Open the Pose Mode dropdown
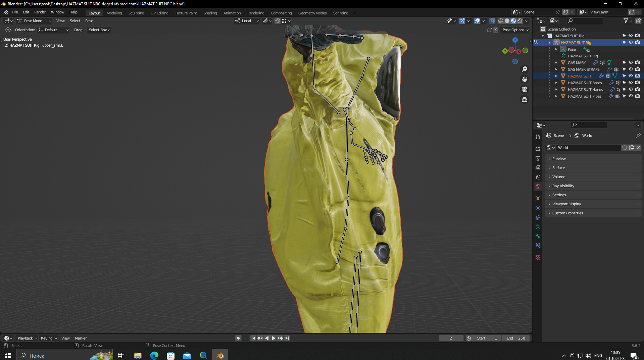Screen dimensions: 644x360 (34, 21)
